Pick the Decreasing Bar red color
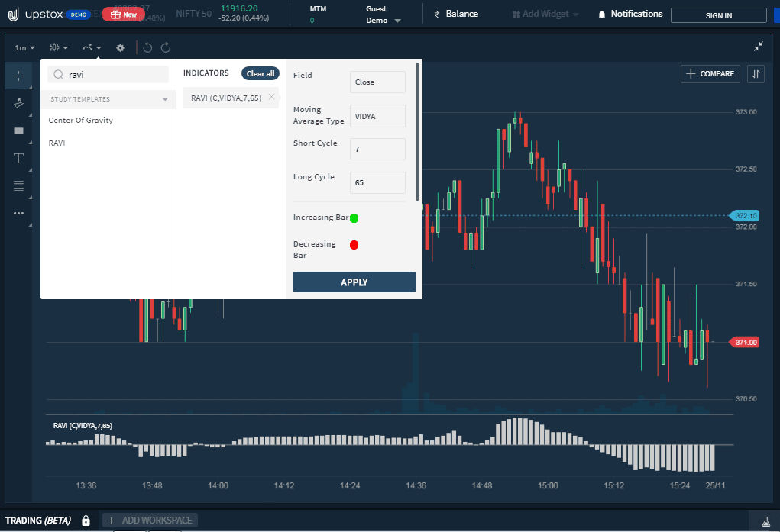780x532 pixels. 354,244
